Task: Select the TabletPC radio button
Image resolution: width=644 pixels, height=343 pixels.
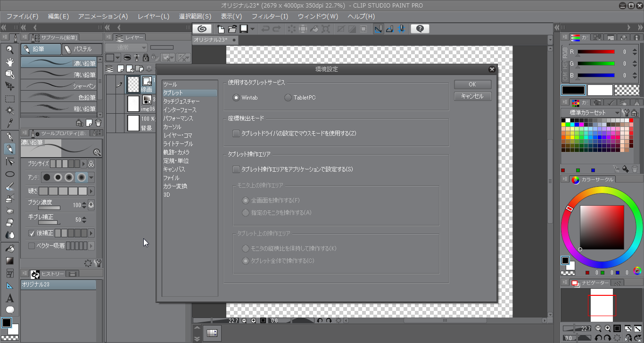Action: point(288,98)
